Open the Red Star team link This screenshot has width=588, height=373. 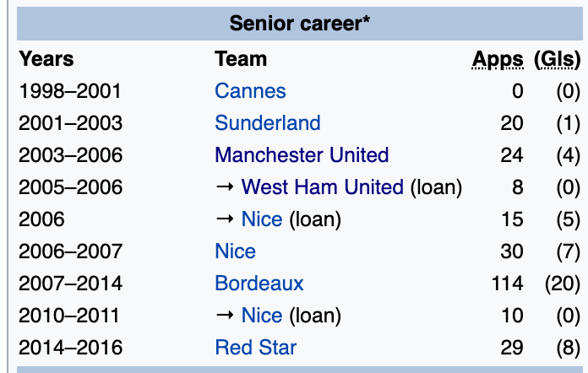pos(255,348)
